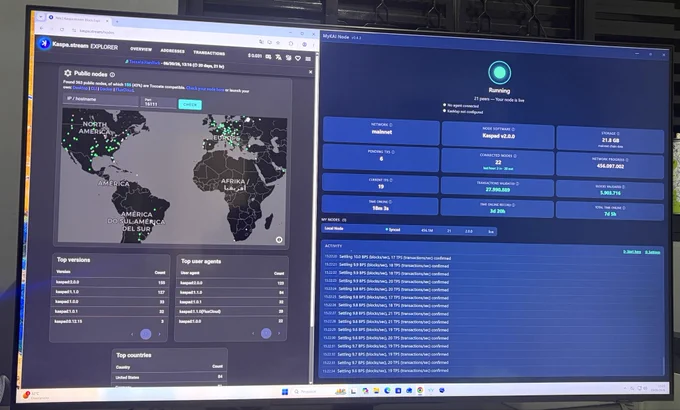Screen dimensions: 680x410
Task: Click the CHECK button
Action: (190, 105)
